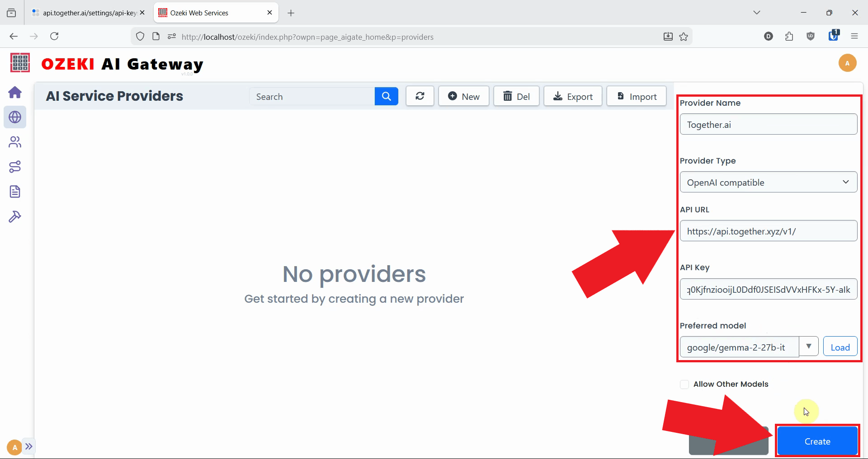Open the account avatar at top right
The image size is (868, 459).
pos(848,63)
